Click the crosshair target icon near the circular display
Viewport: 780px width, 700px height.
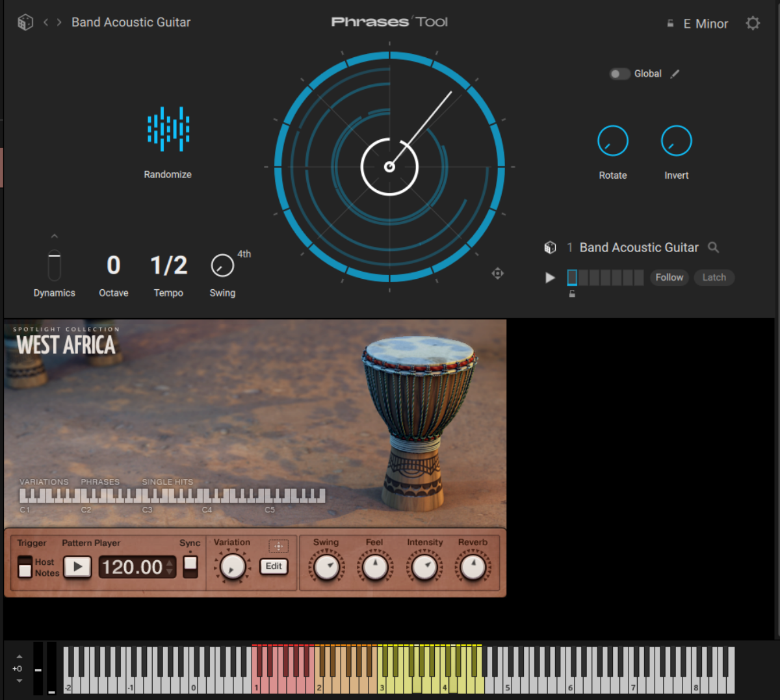coord(497,274)
